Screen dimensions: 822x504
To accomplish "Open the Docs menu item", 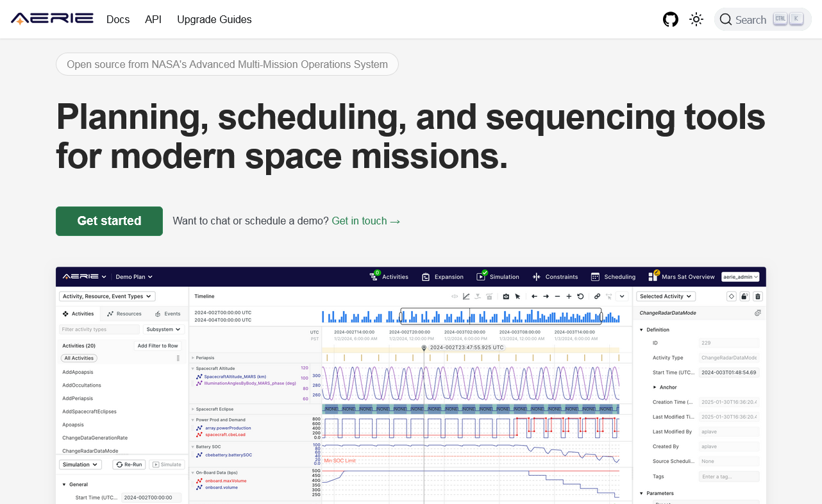I will click(x=118, y=19).
